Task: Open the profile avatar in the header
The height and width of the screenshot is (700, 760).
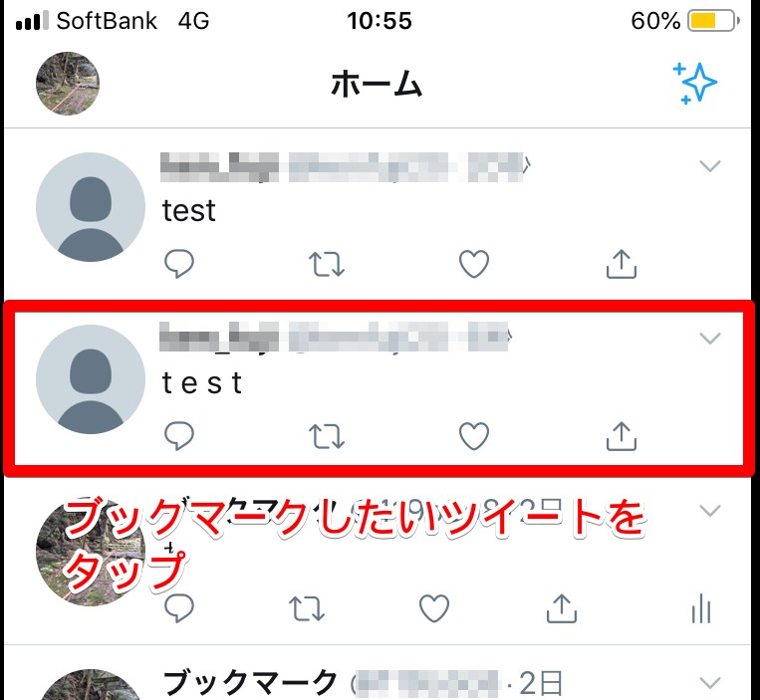Action: (68, 84)
